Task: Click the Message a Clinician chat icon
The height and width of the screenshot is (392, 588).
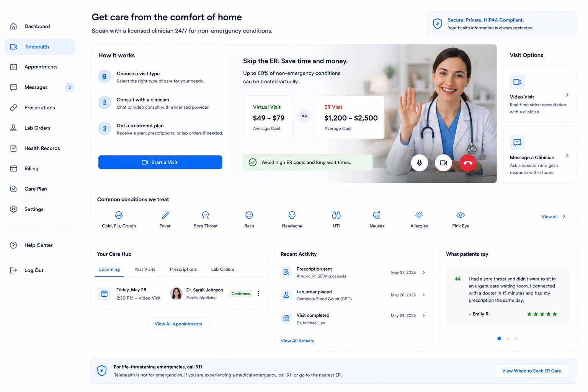Action: 517,142
